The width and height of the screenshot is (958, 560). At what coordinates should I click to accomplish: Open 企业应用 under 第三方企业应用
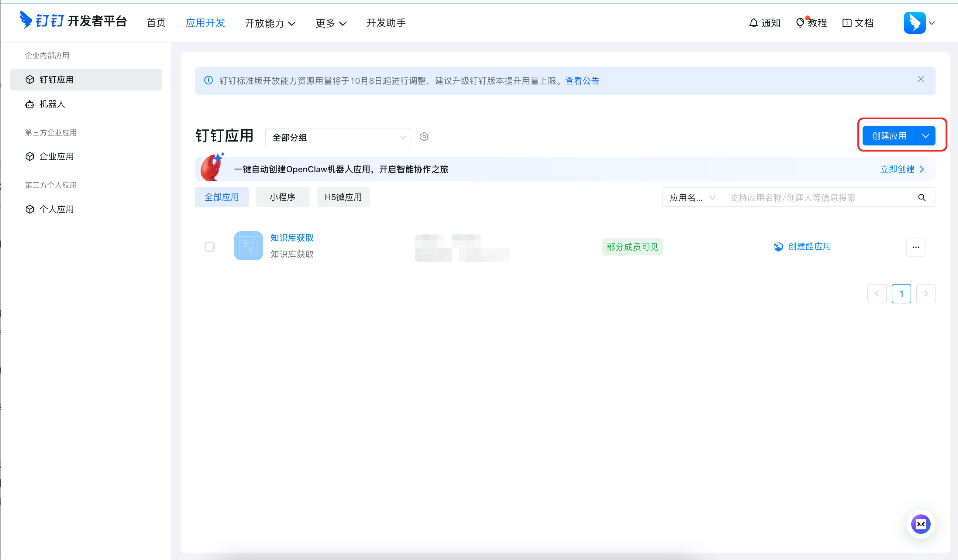click(x=56, y=156)
